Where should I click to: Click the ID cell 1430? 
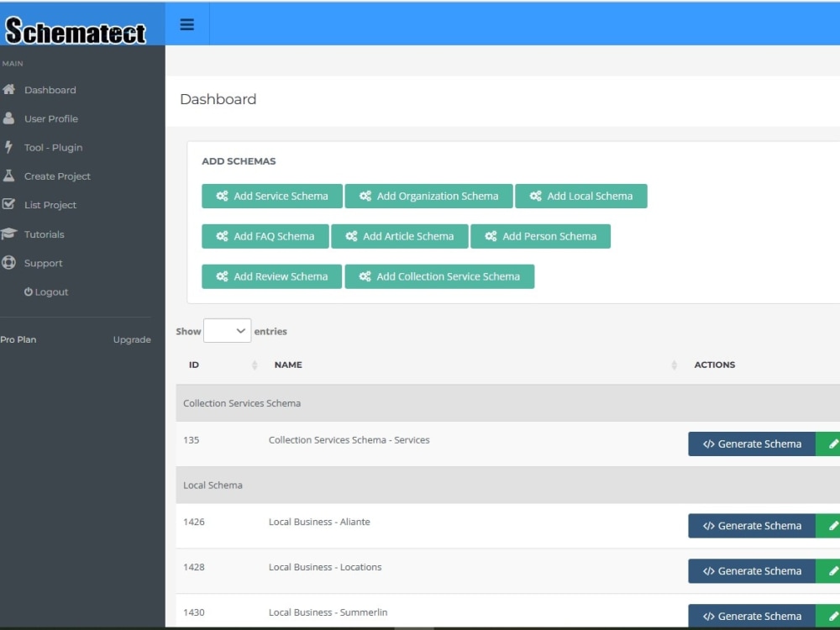click(194, 612)
